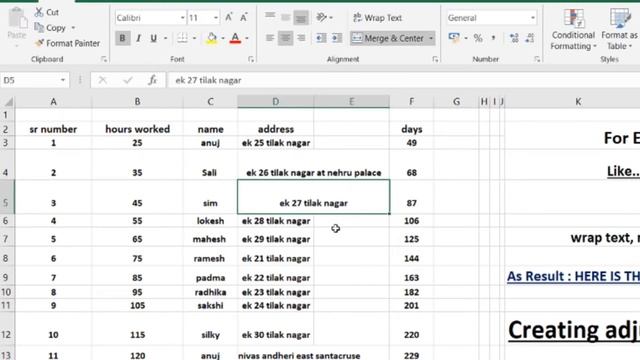Select Middle Align
The height and width of the screenshot is (360, 640).
(x=285, y=17)
